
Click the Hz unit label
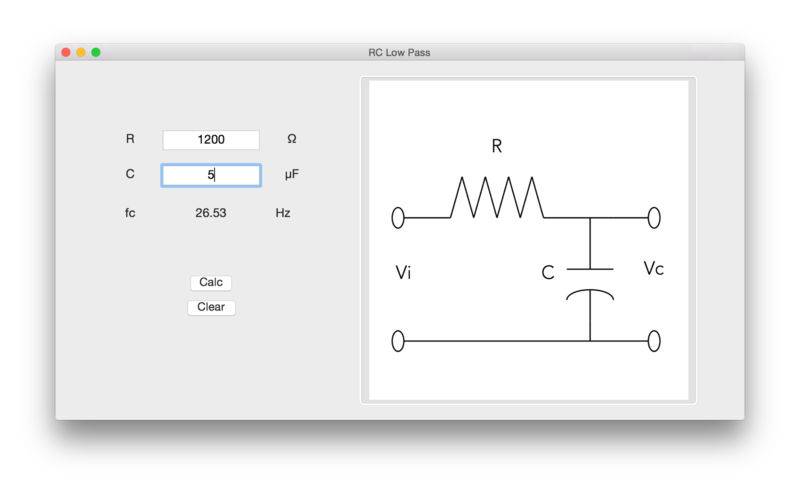coord(283,213)
